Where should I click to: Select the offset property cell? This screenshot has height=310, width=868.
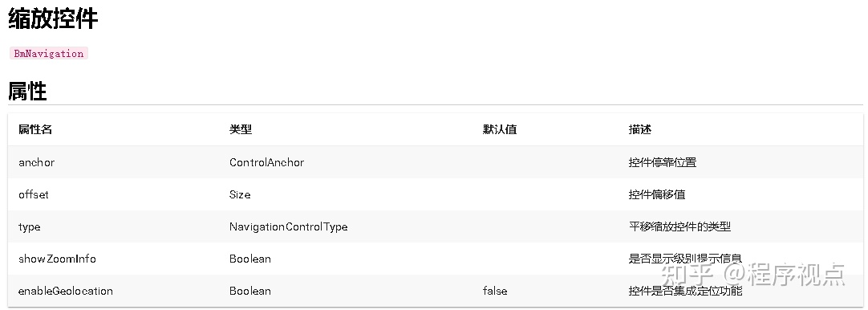[x=33, y=194]
